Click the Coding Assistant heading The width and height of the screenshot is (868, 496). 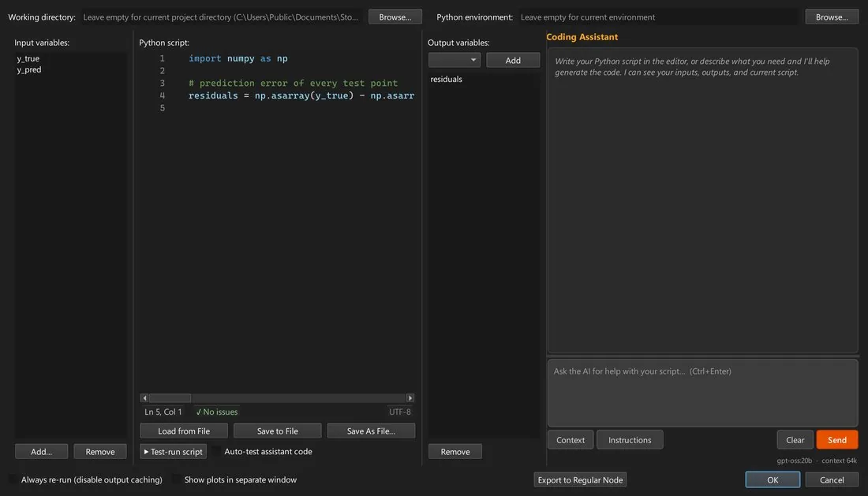coord(582,37)
